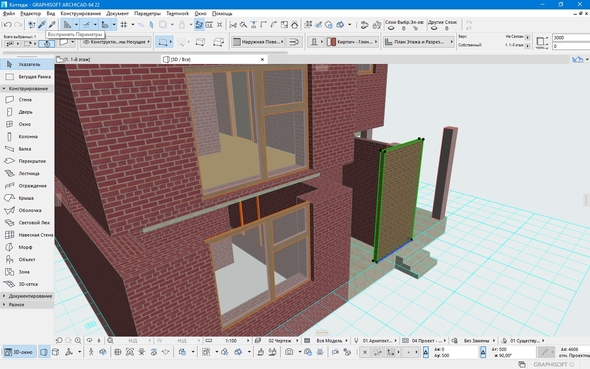The image size is (590, 369).
Task: Choose the Балка beam tool
Action: click(27, 149)
